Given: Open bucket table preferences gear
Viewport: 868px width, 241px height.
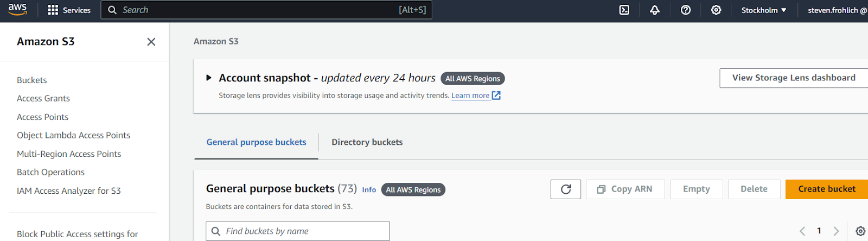Looking at the screenshot, I should point(860,231).
